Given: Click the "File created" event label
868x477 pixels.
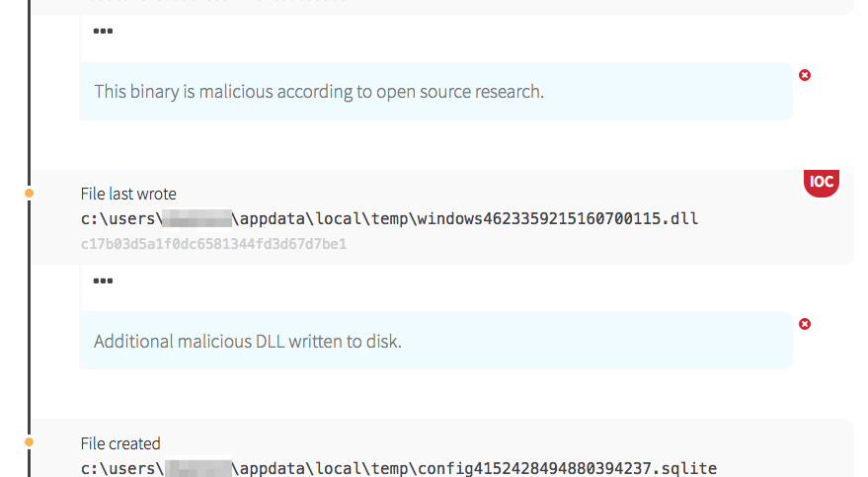Looking at the screenshot, I should 120,443.
